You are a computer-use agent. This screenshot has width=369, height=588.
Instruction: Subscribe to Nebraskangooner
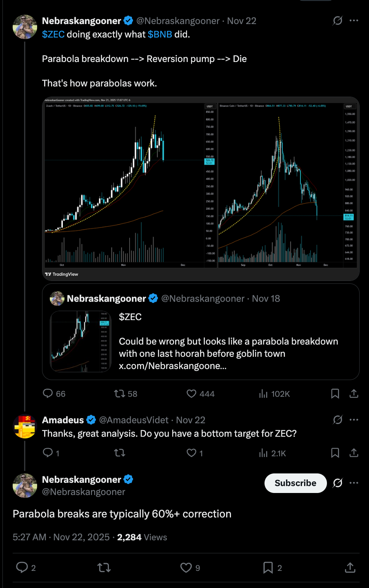click(295, 483)
